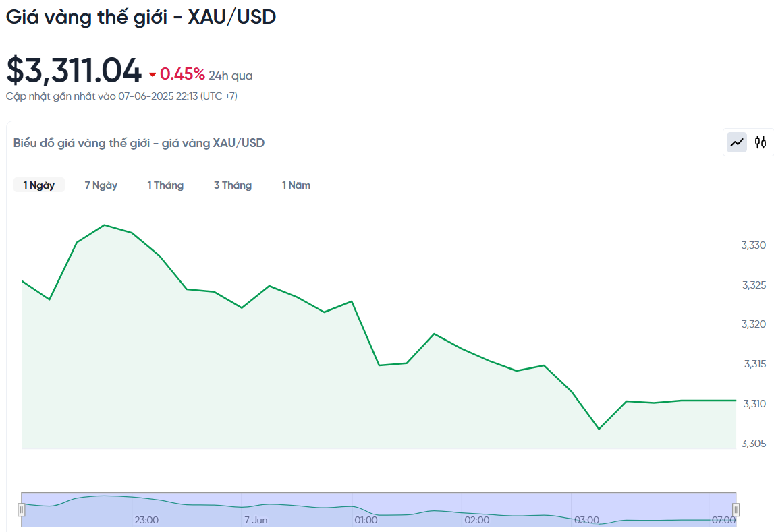Click the 7 Jun navigator mark
Screen dimensions: 774x532
tap(256, 520)
